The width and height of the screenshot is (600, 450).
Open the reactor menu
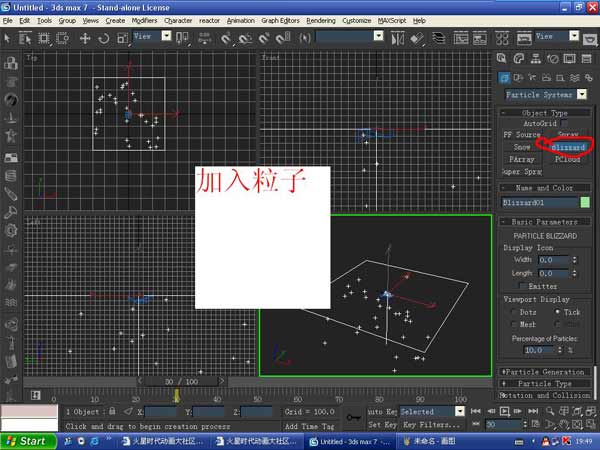pos(209,21)
